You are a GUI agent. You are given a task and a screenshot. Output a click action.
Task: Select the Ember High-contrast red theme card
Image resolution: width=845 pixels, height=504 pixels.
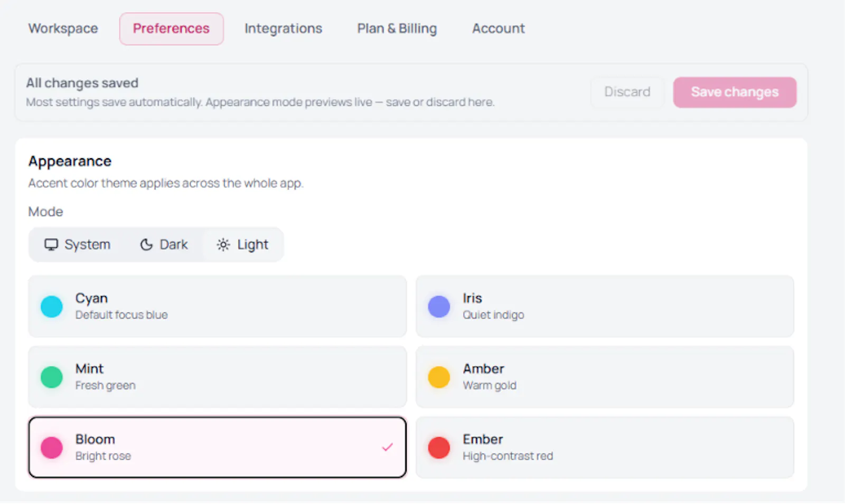[x=605, y=448]
